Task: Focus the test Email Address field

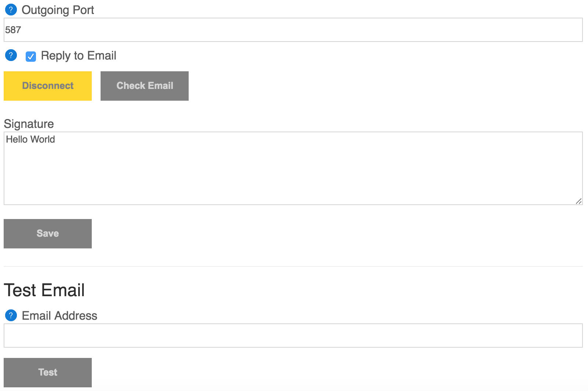Action: (293, 336)
